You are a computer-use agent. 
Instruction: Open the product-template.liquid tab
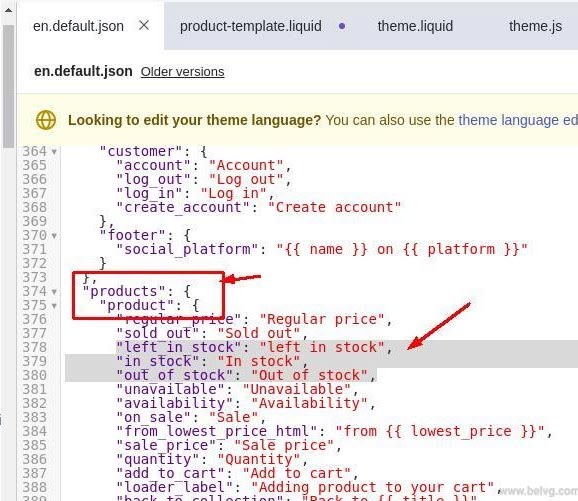tap(251, 26)
